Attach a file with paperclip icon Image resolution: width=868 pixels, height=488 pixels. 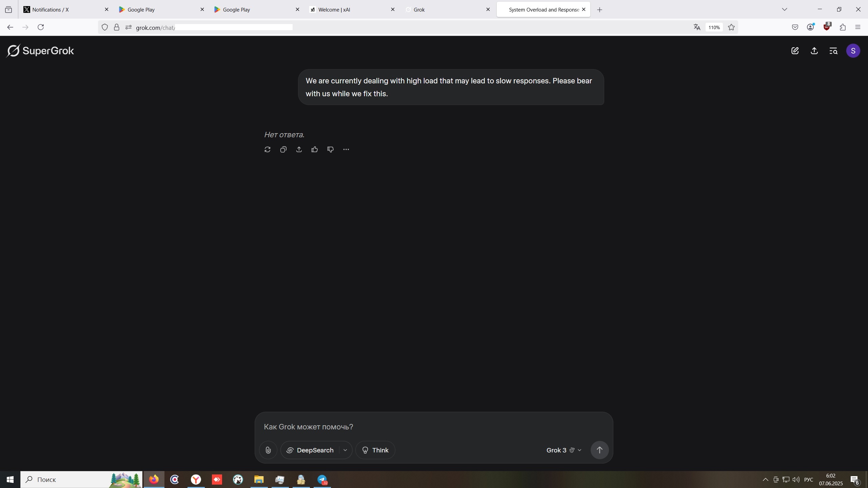point(268,450)
